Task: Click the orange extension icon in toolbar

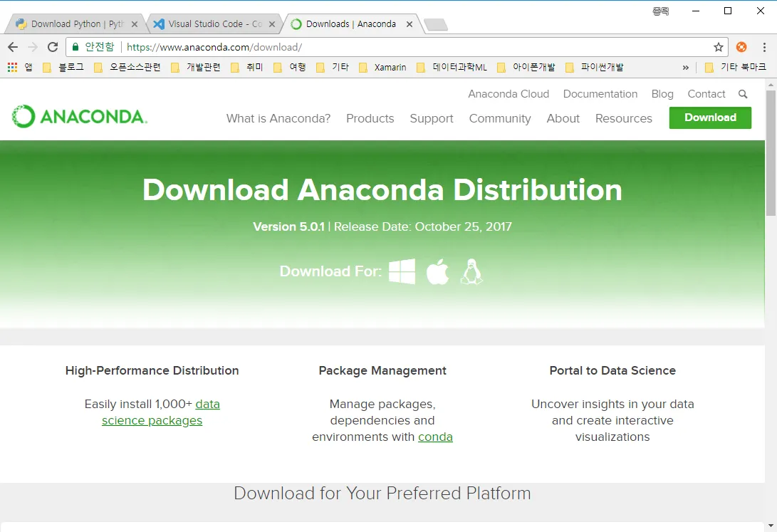Action: tap(741, 47)
